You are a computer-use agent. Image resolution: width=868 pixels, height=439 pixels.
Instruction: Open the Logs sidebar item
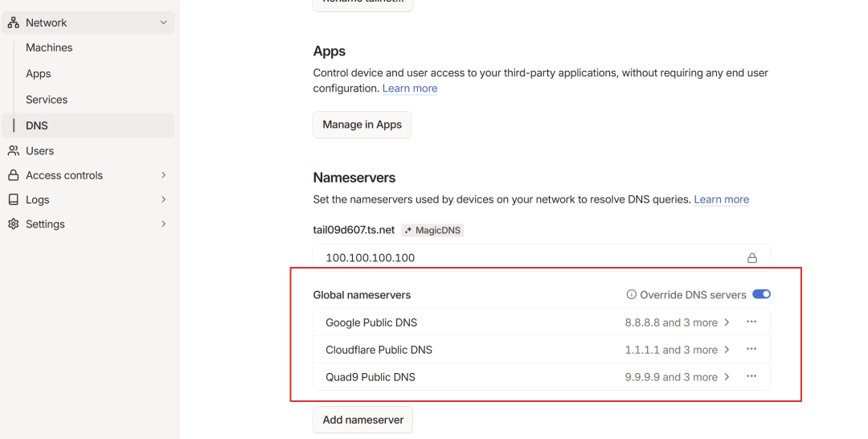[38, 199]
